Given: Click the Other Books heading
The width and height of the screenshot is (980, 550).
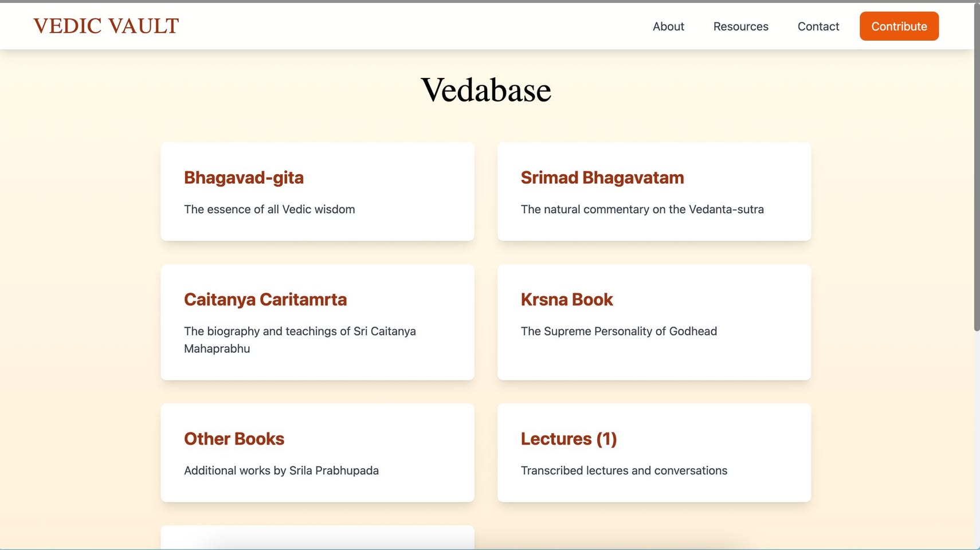Looking at the screenshot, I should 234,439.
